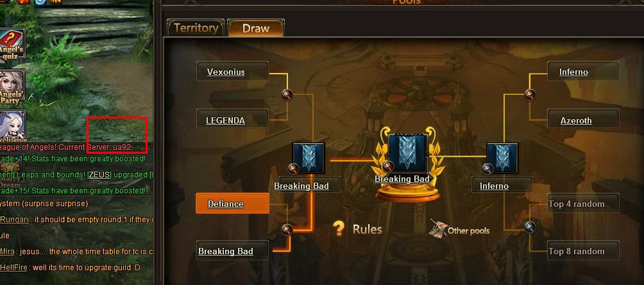Open the Rules question mark
Viewport: 644px width, 285px height.
tap(338, 229)
